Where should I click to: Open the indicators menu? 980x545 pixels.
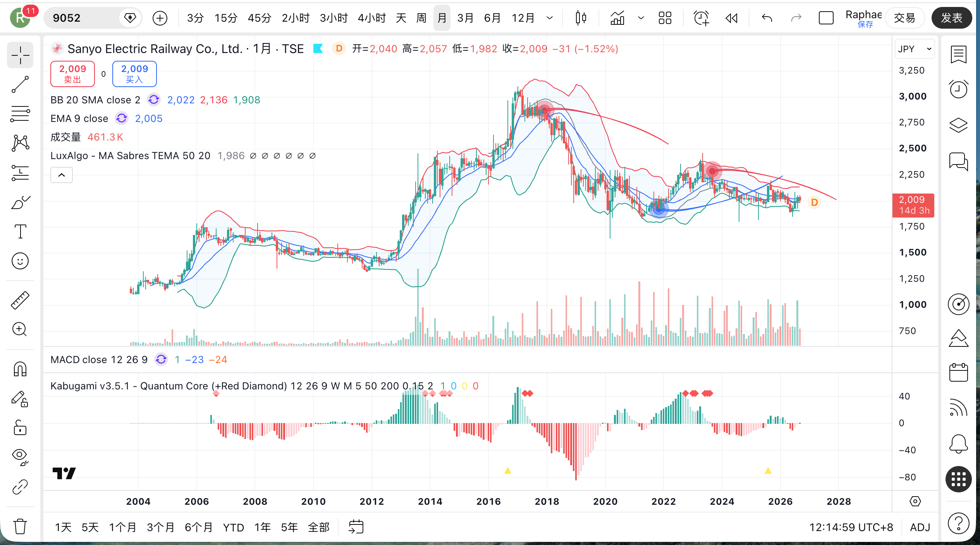[x=617, y=18]
